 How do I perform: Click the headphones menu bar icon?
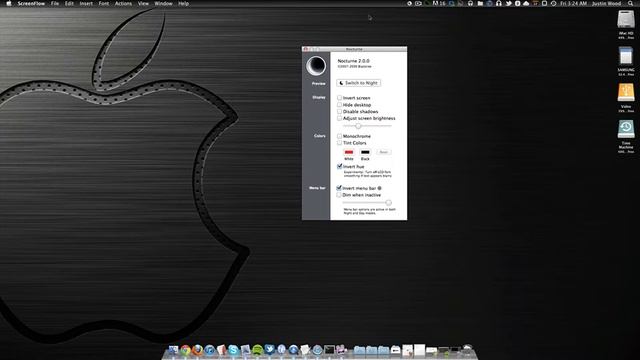(x=498, y=3)
